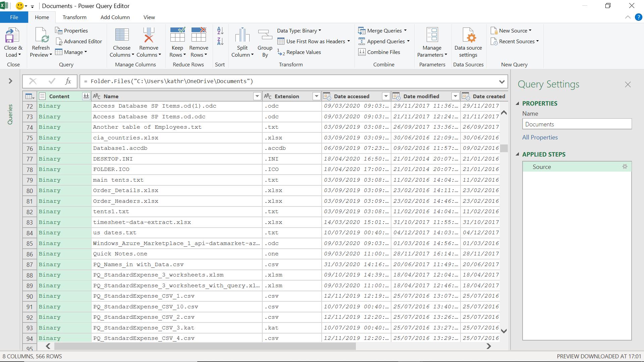Click the All Properties link
The width and height of the screenshot is (644, 362).
click(540, 137)
